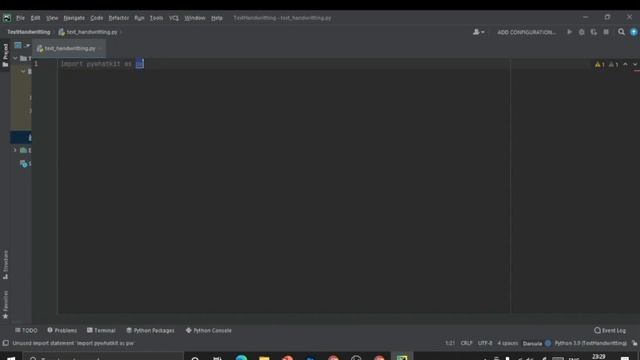
Task: Click the lock icon at status bar end
Action: [635, 343]
